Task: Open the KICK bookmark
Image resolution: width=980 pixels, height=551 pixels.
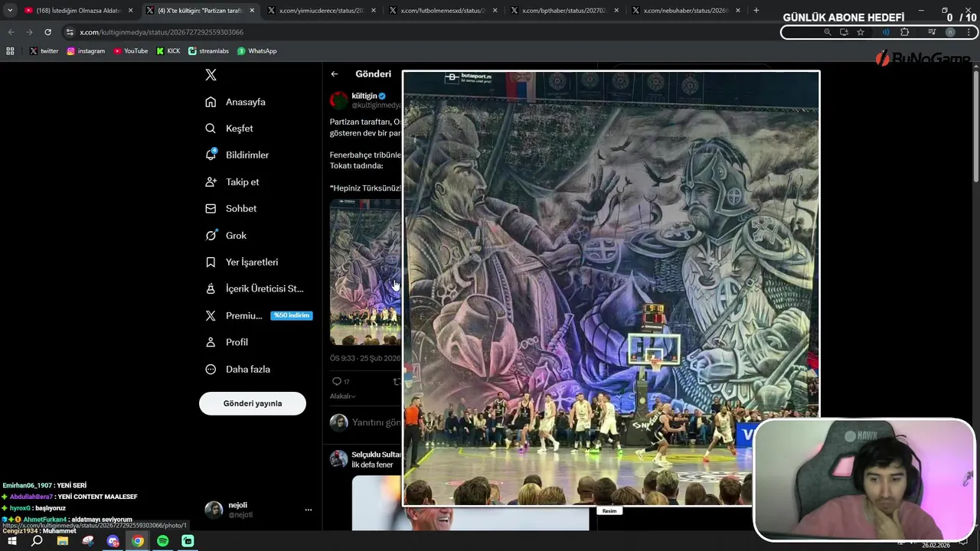Action: pos(168,51)
